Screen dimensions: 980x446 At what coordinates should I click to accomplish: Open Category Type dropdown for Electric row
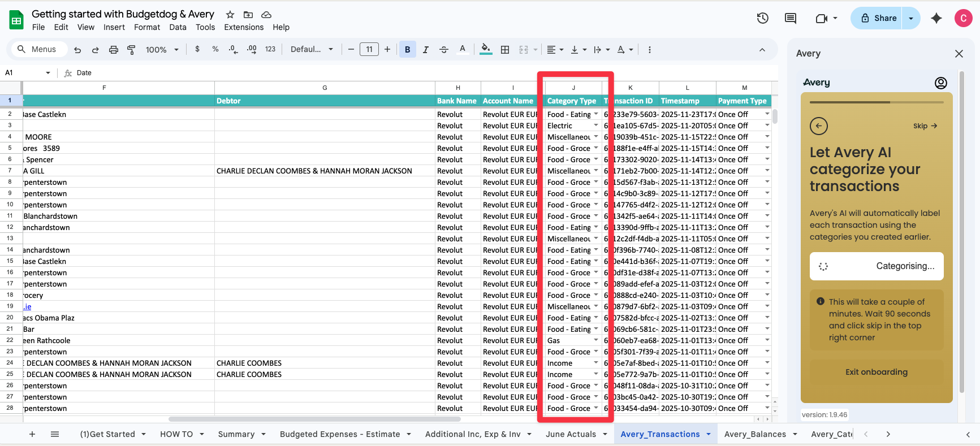(x=595, y=125)
